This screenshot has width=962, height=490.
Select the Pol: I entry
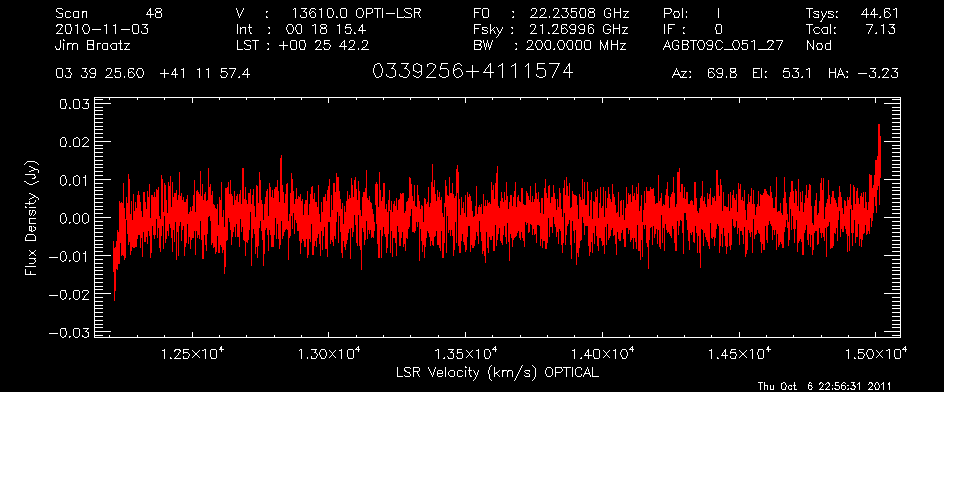coord(692,13)
